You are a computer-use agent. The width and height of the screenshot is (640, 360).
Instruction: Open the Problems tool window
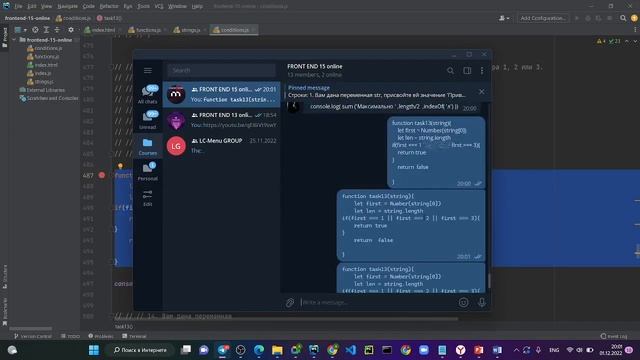click(x=101, y=336)
